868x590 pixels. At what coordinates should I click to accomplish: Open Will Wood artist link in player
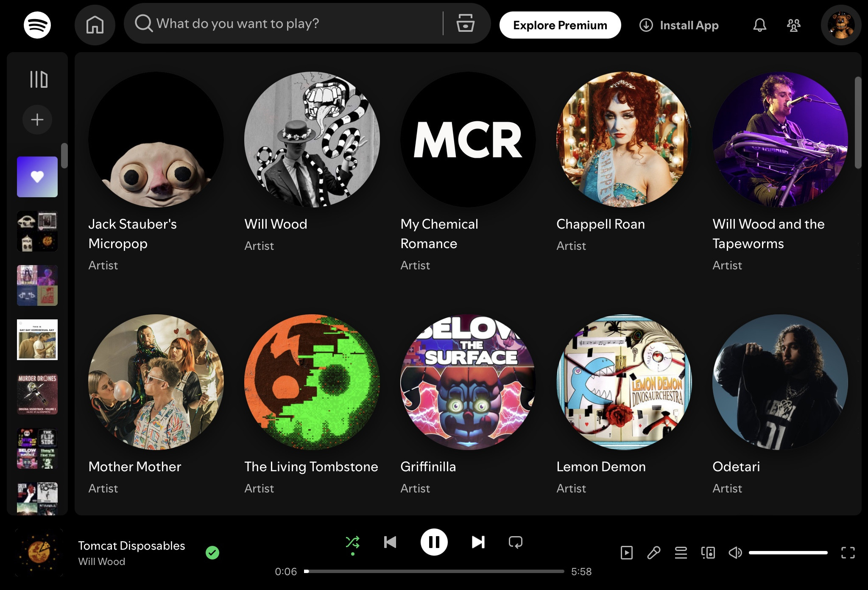[102, 562]
